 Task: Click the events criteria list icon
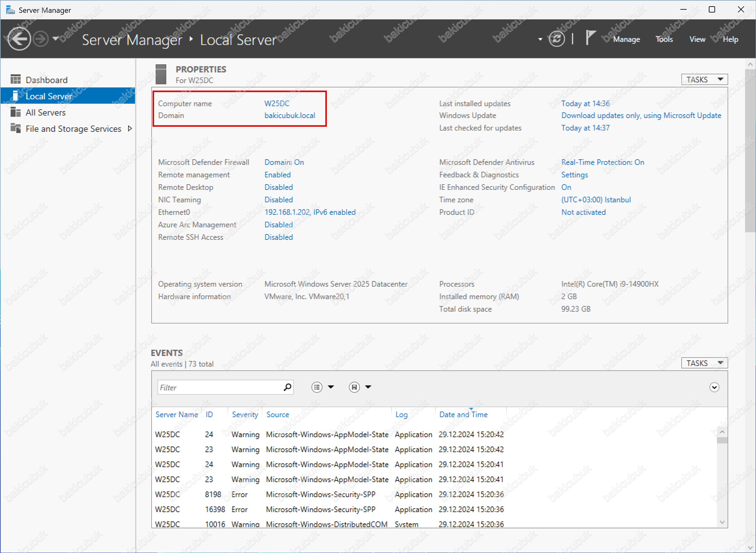(x=317, y=387)
